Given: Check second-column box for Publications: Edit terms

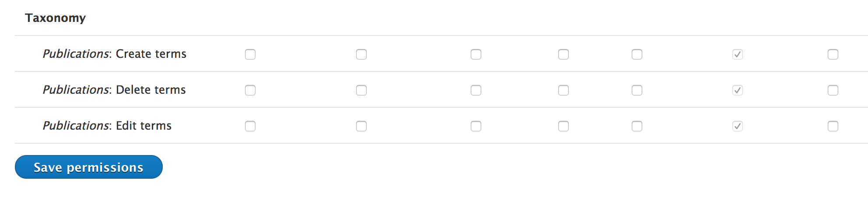Looking at the screenshot, I should [361, 126].
